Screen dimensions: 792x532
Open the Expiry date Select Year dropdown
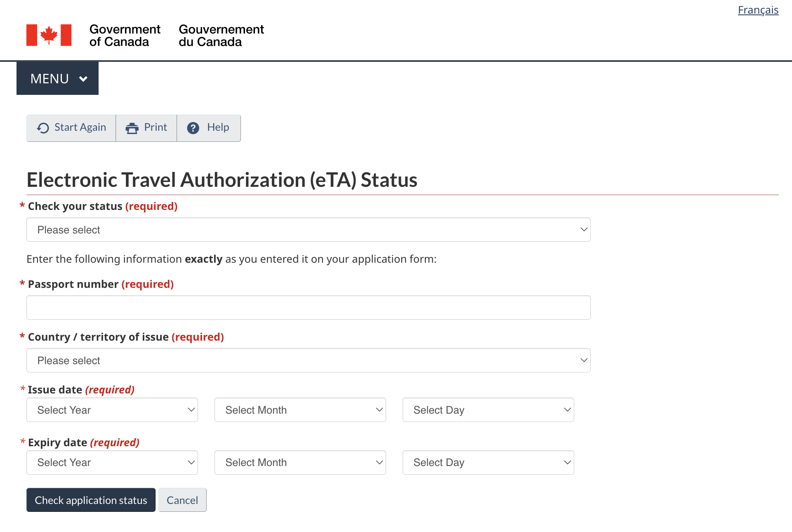click(x=112, y=462)
